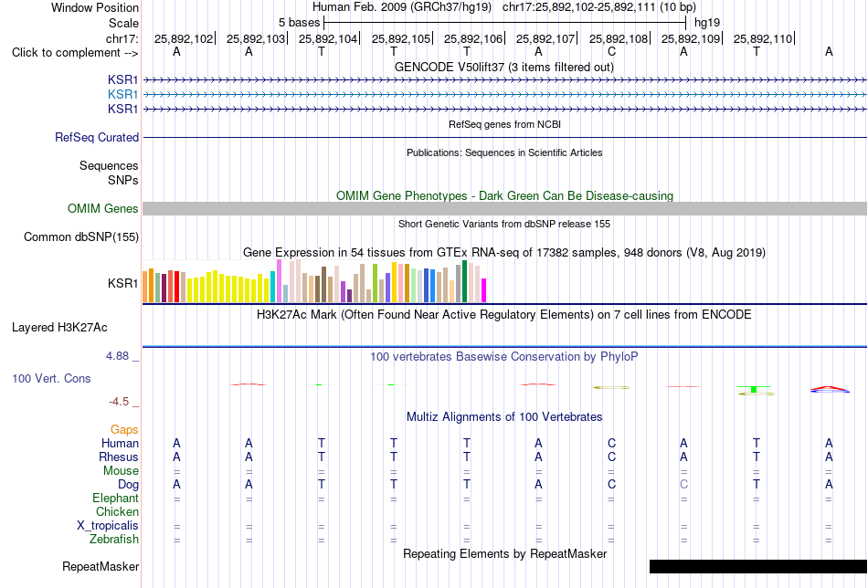Click the chr17: ruler label
The width and height of the screenshot is (868, 588).
pos(122,38)
